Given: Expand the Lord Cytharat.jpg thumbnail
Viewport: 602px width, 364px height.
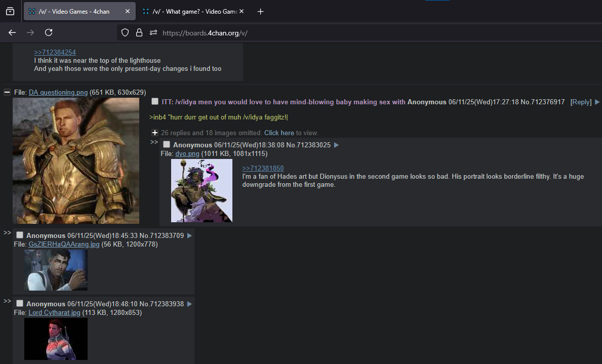Looking at the screenshot, I should click(56, 339).
